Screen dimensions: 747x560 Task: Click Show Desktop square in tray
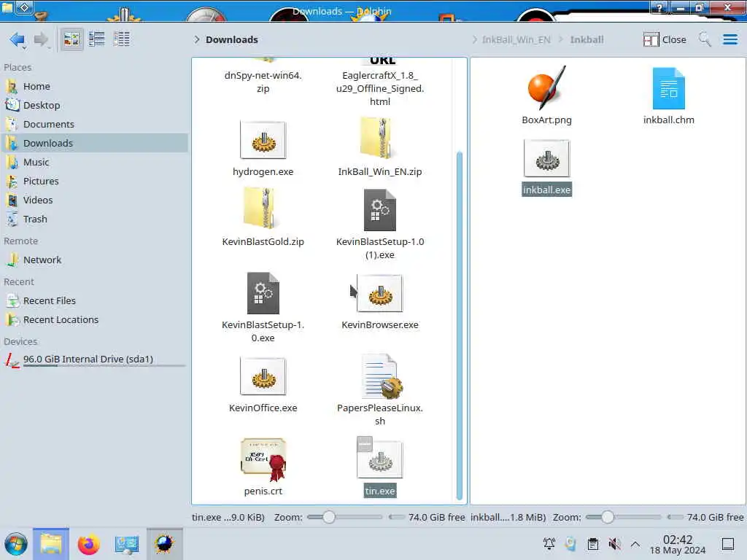point(728,544)
